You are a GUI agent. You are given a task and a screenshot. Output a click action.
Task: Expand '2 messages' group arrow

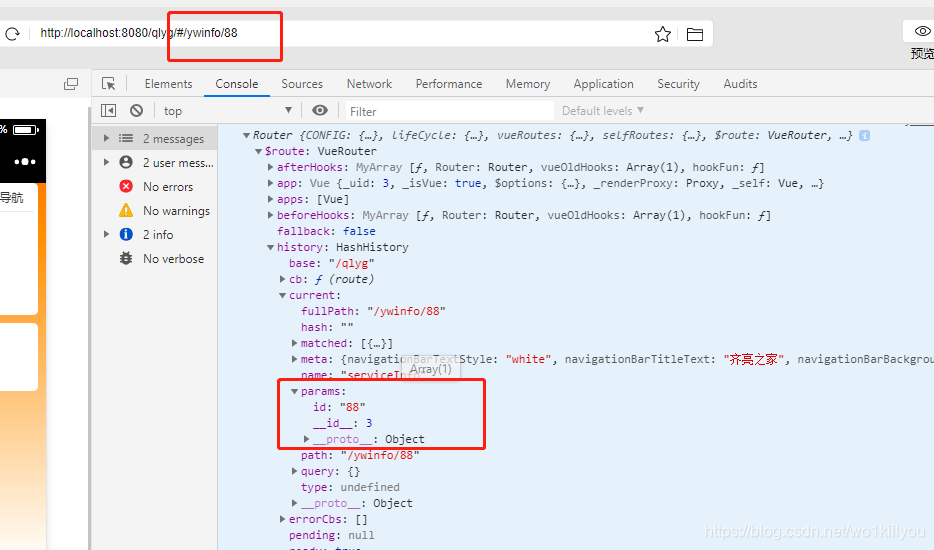tap(106, 138)
